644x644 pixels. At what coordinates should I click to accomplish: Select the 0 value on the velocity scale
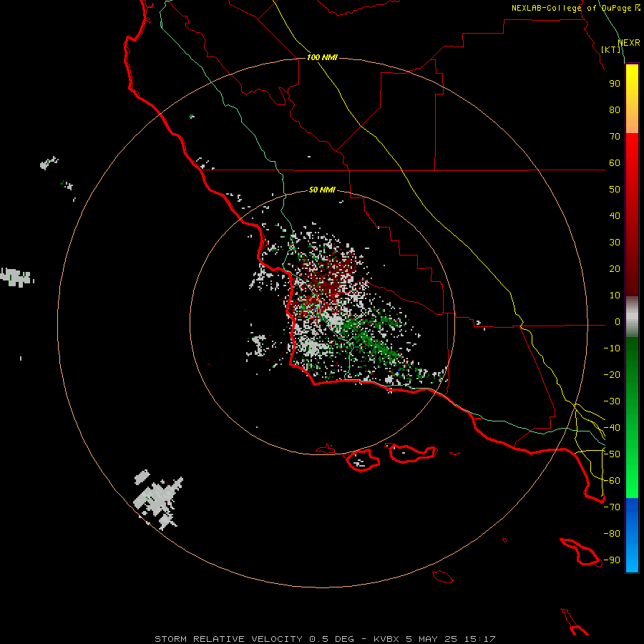618,321
